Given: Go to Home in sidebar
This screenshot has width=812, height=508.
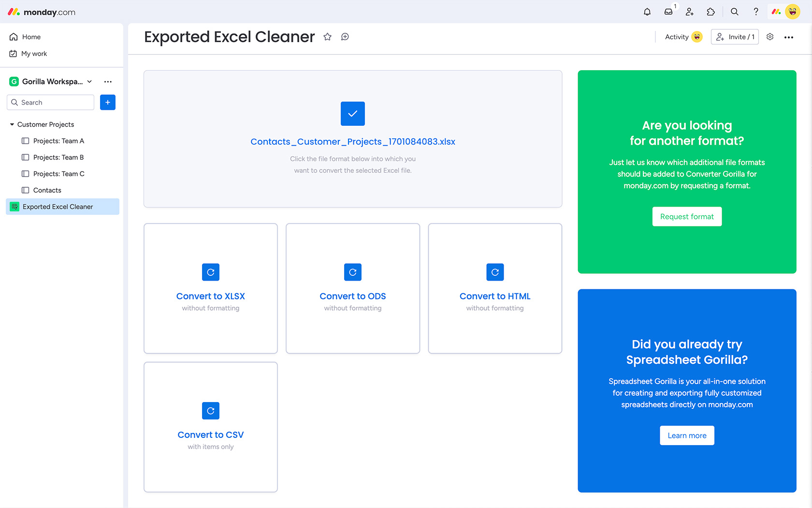Looking at the screenshot, I should click(x=31, y=37).
